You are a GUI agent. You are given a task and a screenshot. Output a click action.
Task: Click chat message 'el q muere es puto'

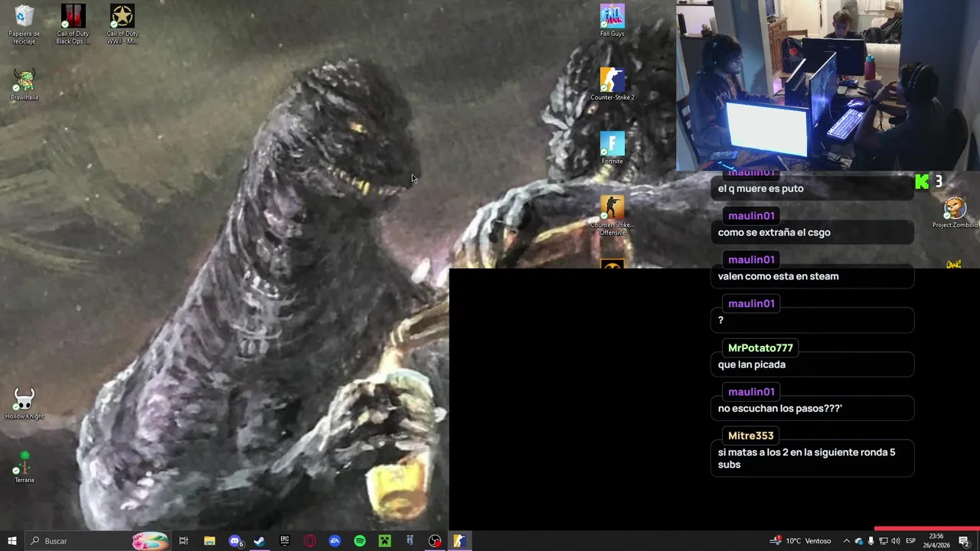(812, 188)
